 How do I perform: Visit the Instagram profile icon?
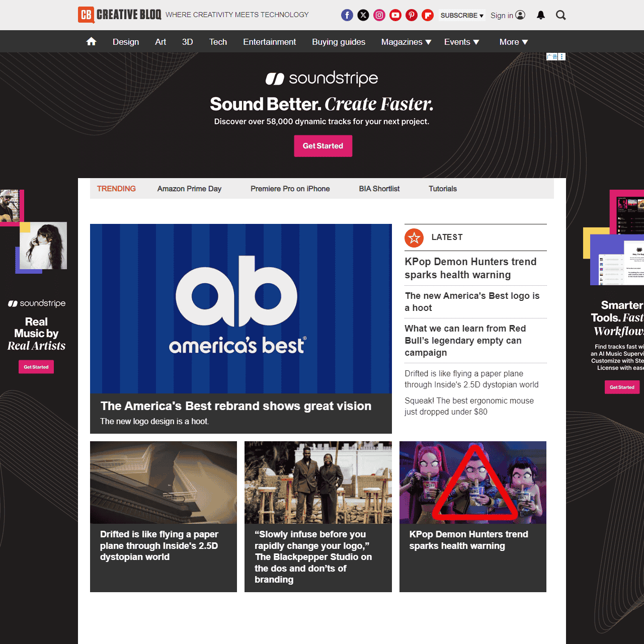click(x=379, y=15)
